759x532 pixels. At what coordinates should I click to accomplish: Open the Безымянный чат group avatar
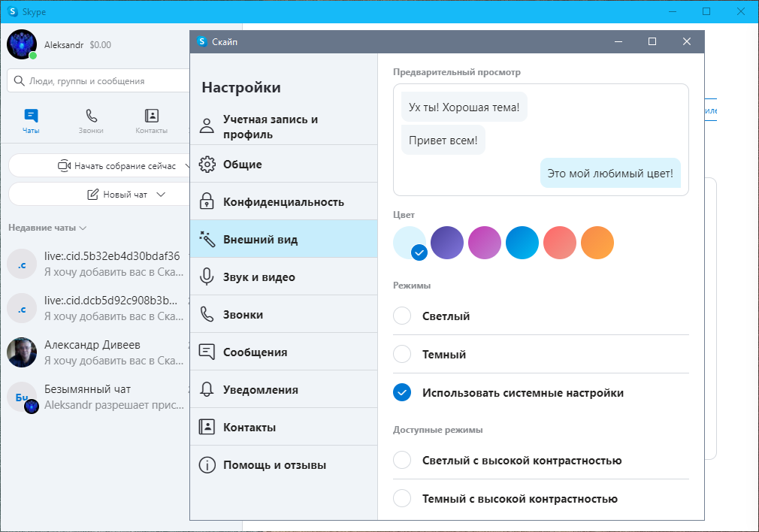[22, 397]
